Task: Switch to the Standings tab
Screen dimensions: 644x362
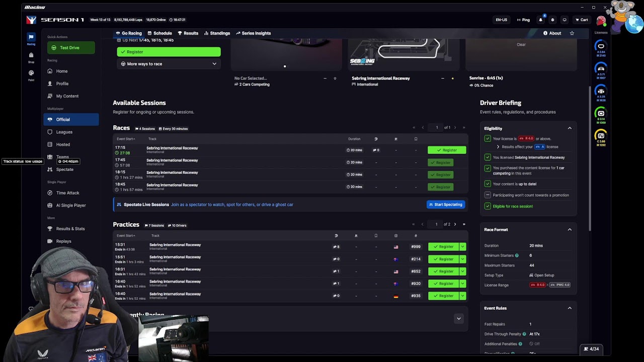Action: point(217,33)
